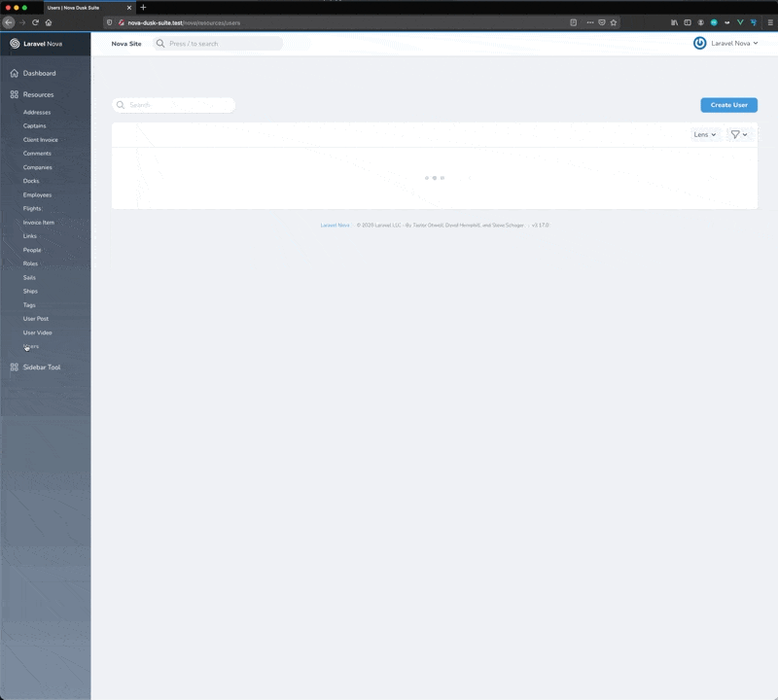
Task: Click the filter funnel icon above the table
Action: 735,134
